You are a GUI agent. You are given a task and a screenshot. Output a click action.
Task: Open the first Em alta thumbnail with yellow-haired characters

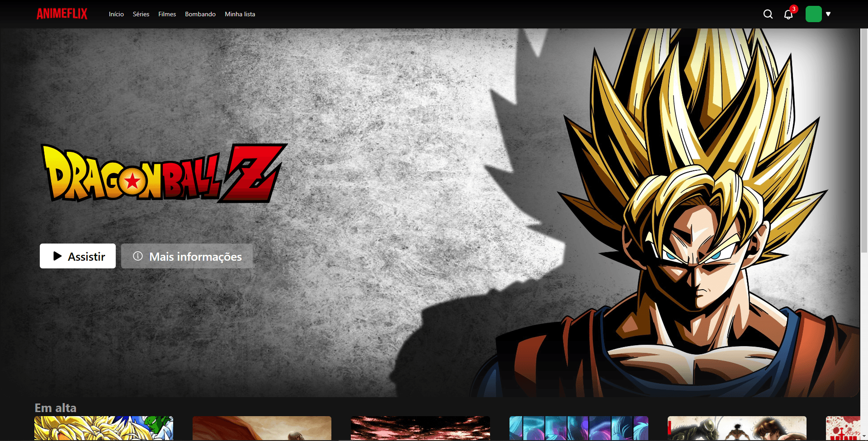click(x=104, y=428)
